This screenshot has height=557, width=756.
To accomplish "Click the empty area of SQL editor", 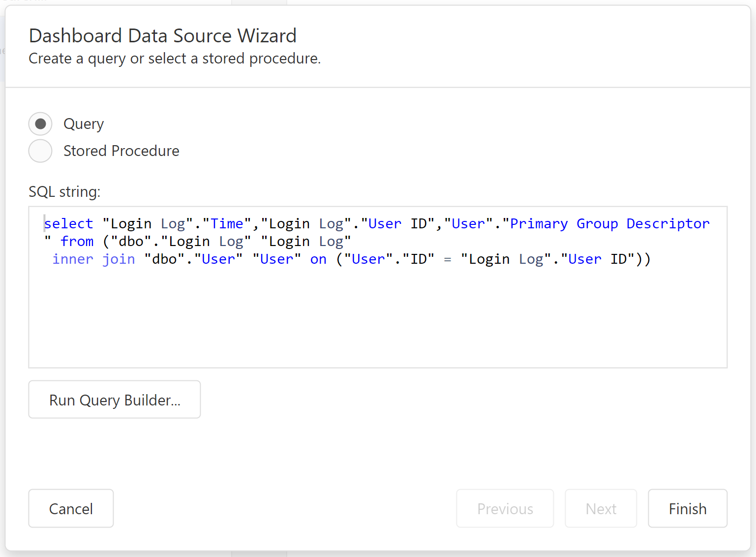I will (x=377, y=320).
